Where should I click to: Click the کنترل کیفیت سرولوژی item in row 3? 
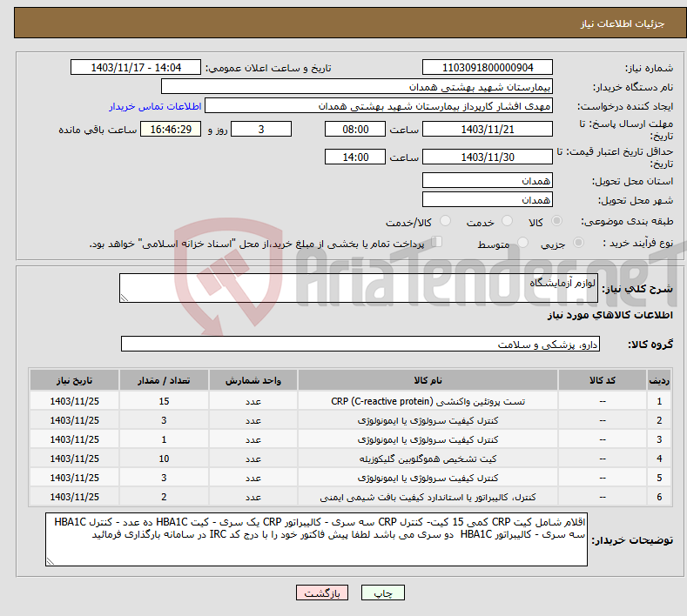(x=428, y=439)
